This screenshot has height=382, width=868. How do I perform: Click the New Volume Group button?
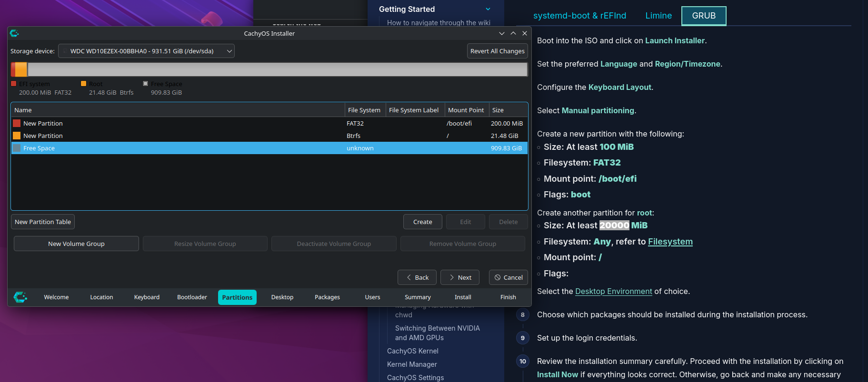pyautogui.click(x=76, y=244)
